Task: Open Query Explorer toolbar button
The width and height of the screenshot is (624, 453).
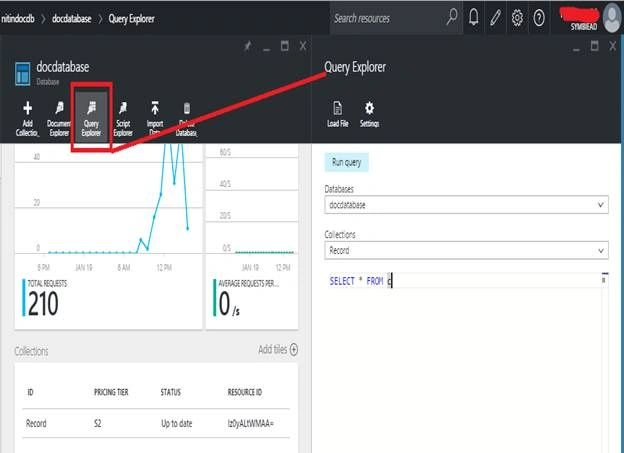Action: 91,118
